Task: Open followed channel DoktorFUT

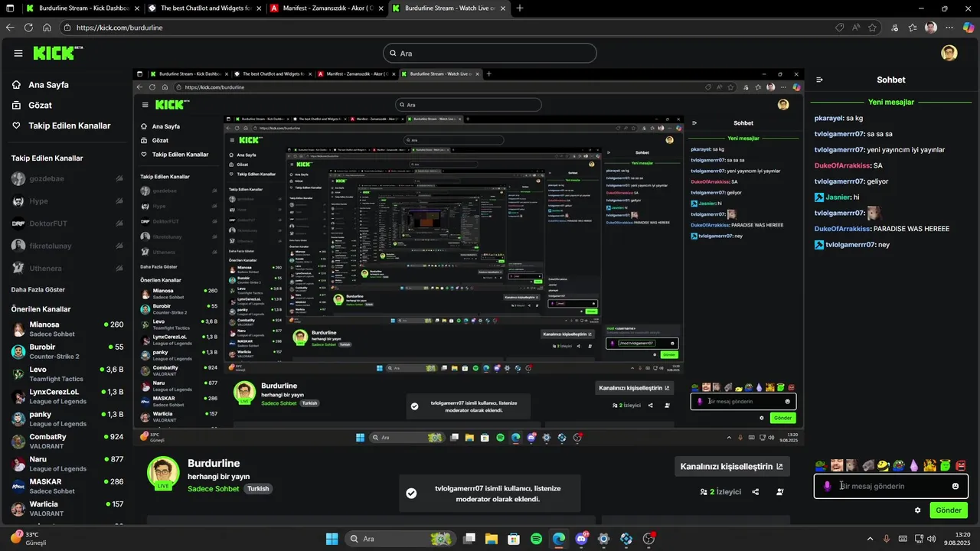Action: (67, 223)
